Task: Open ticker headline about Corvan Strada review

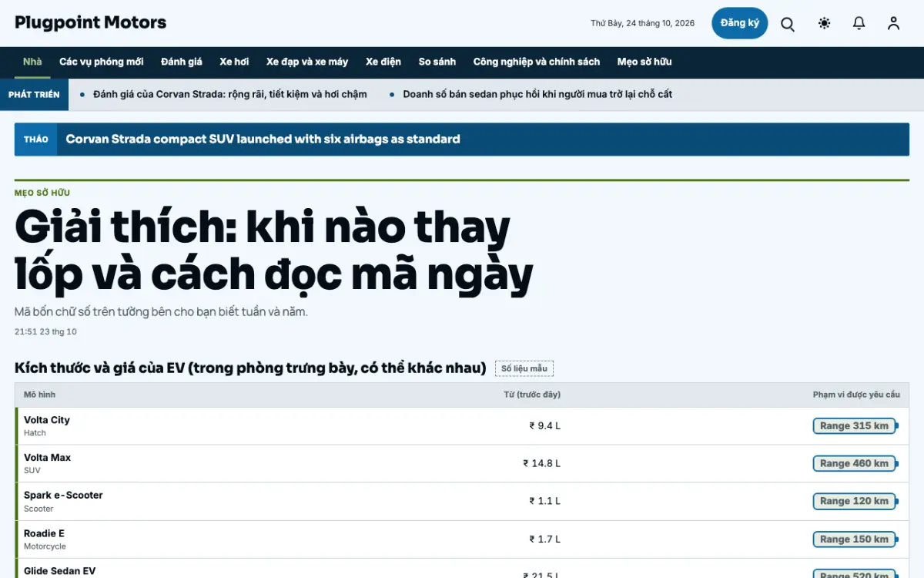Action: [x=230, y=95]
